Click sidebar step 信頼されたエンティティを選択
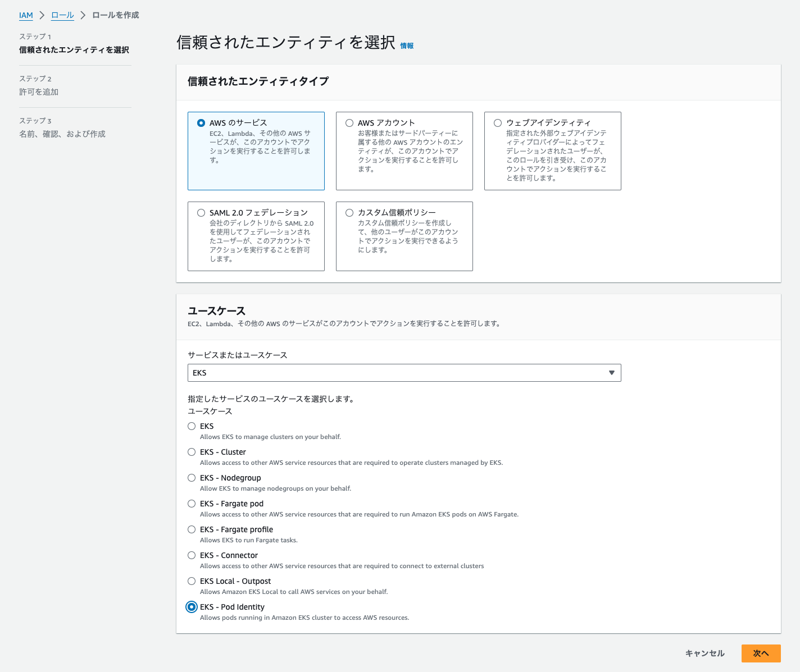800x672 pixels. pyautogui.click(x=74, y=50)
